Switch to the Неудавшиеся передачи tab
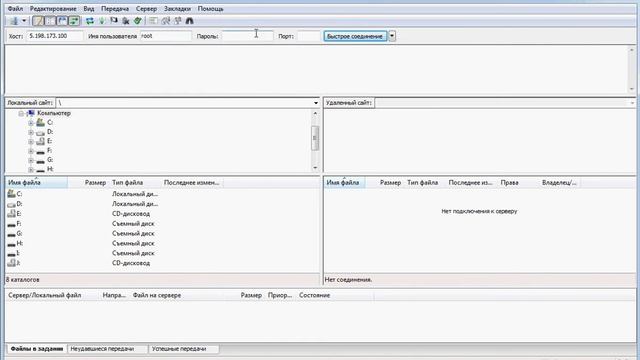Image resolution: width=640 pixels, height=360 pixels. 107,349
